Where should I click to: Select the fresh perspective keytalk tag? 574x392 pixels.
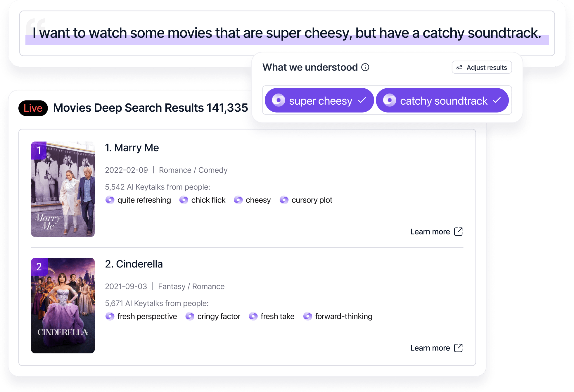tap(141, 316)
